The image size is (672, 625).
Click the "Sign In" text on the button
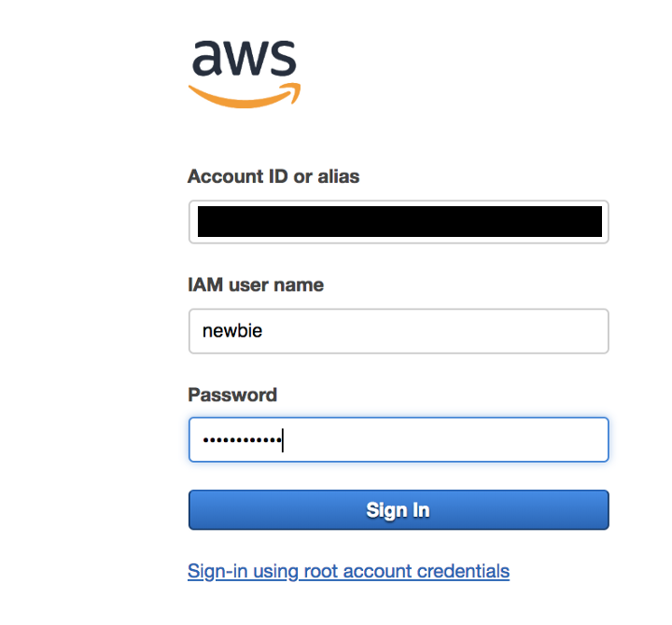(399, 510)
